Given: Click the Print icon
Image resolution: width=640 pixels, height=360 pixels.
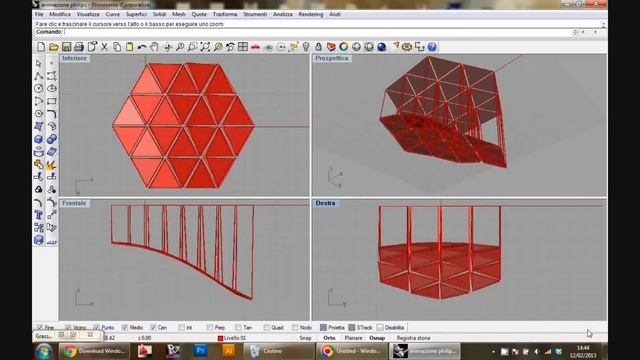Looking at the screenshot, I should pyautogui.click(x=79, y=47).
